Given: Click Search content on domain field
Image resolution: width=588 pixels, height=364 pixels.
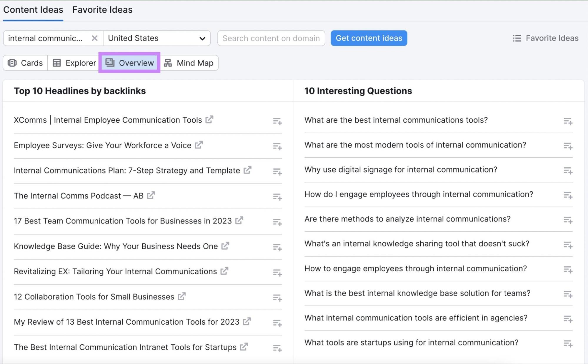Looking at the screenshot, I should [x=271, y=38].
